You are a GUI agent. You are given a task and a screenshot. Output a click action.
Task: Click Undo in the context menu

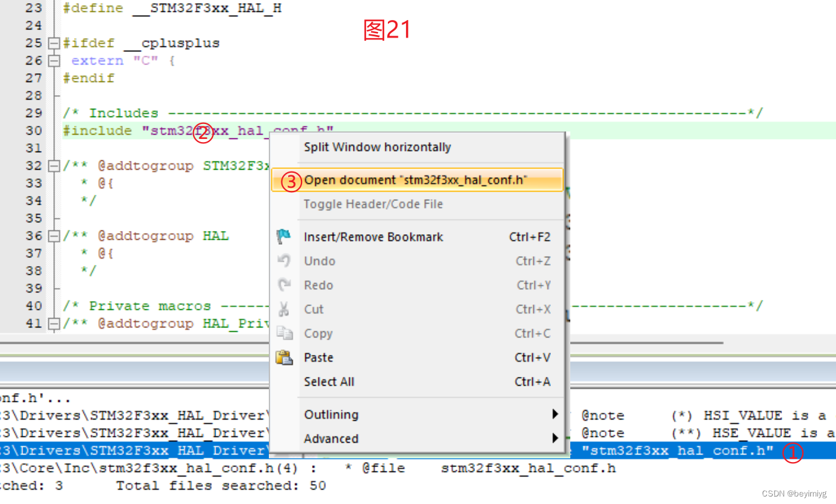(320, 261)
